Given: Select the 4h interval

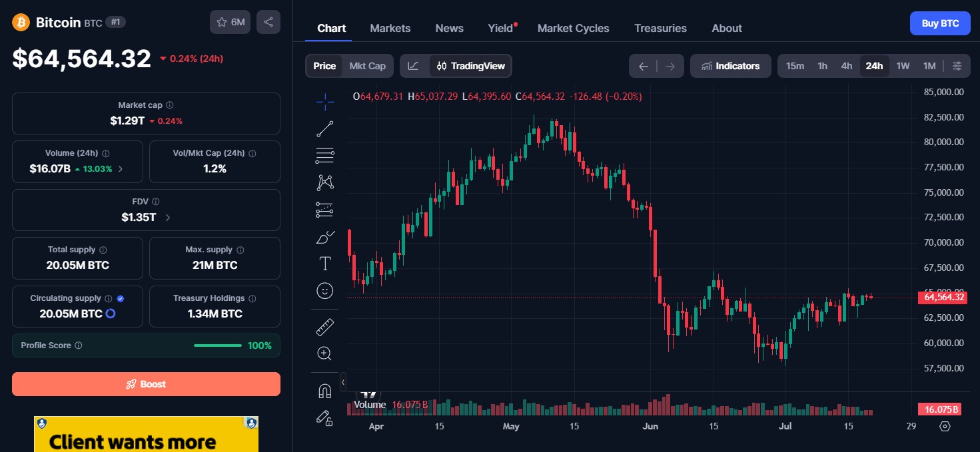Looking at the screenshot, I should [846, 66].
